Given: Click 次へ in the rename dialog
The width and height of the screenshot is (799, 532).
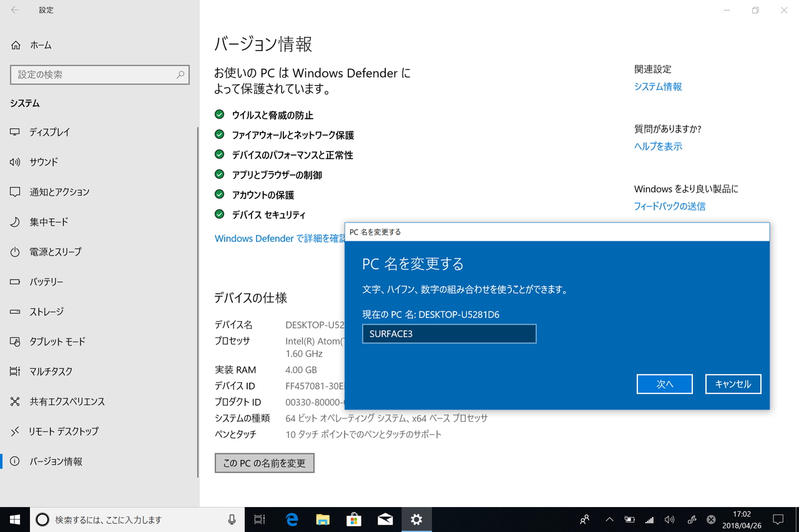Looking at the screenshot, I should pyautogui.click(x=665, y=384).
